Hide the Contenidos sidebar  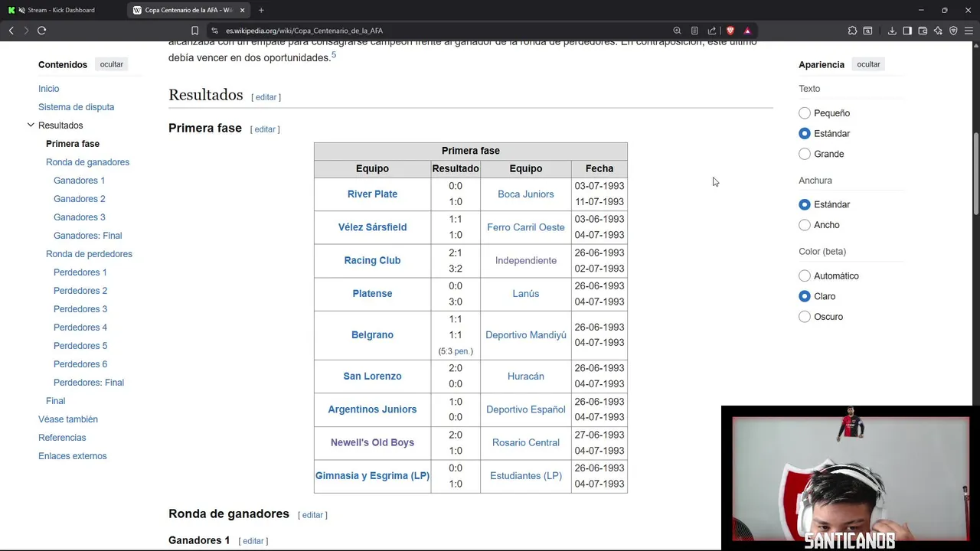click(x=112, y=64)
